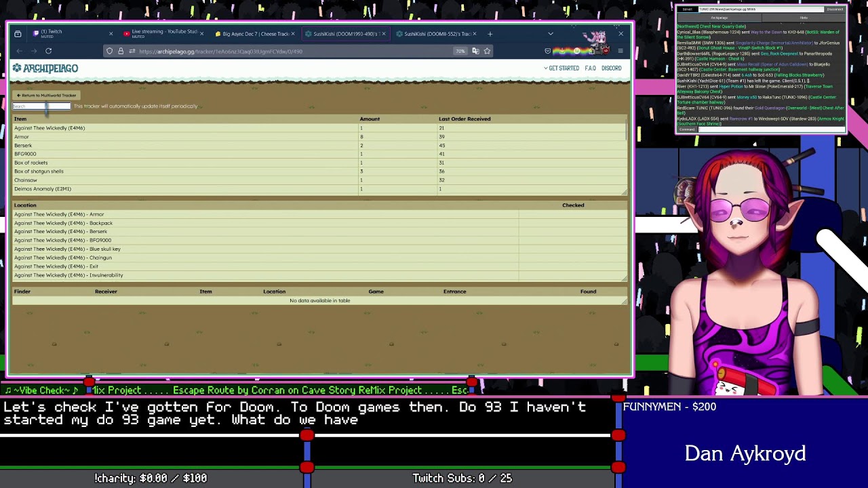Sort hints table by Entrance column
868x488 pixels.
[454, 291]
